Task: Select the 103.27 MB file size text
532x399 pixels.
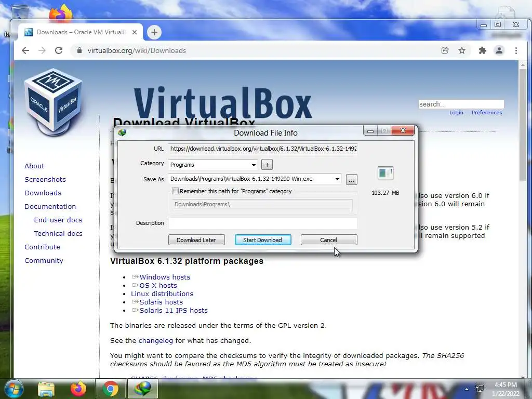Action: click(x=385, y=193)
